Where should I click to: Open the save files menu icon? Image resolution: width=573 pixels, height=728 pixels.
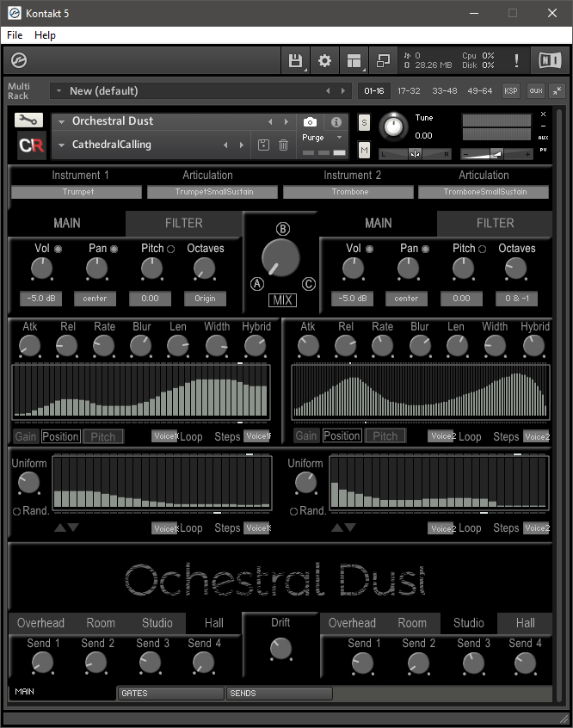(295, 61)
